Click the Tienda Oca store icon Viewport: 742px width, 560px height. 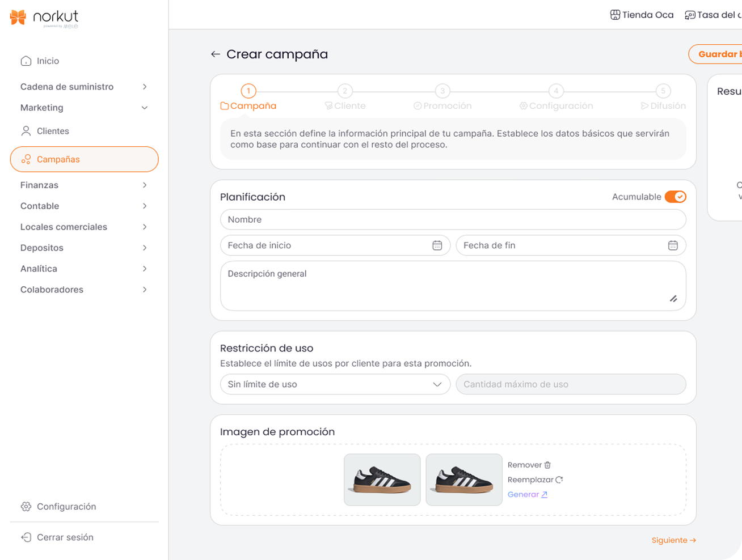(x=614, y=15)
